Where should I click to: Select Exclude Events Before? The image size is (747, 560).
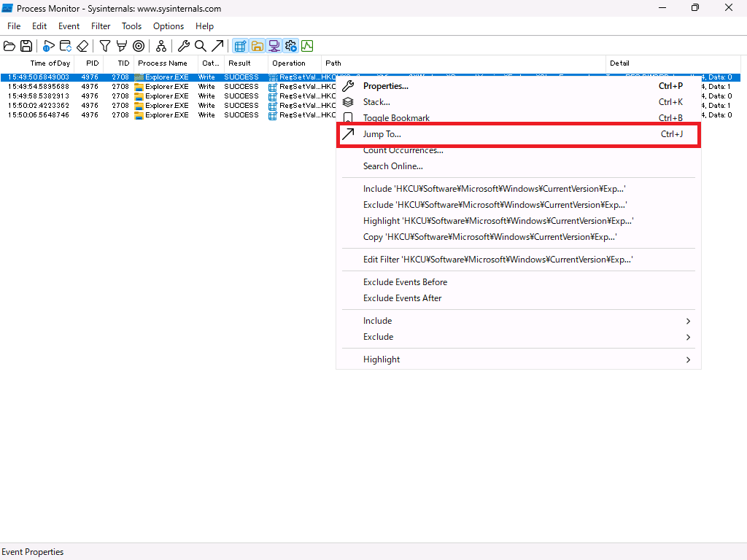[519, 282]
